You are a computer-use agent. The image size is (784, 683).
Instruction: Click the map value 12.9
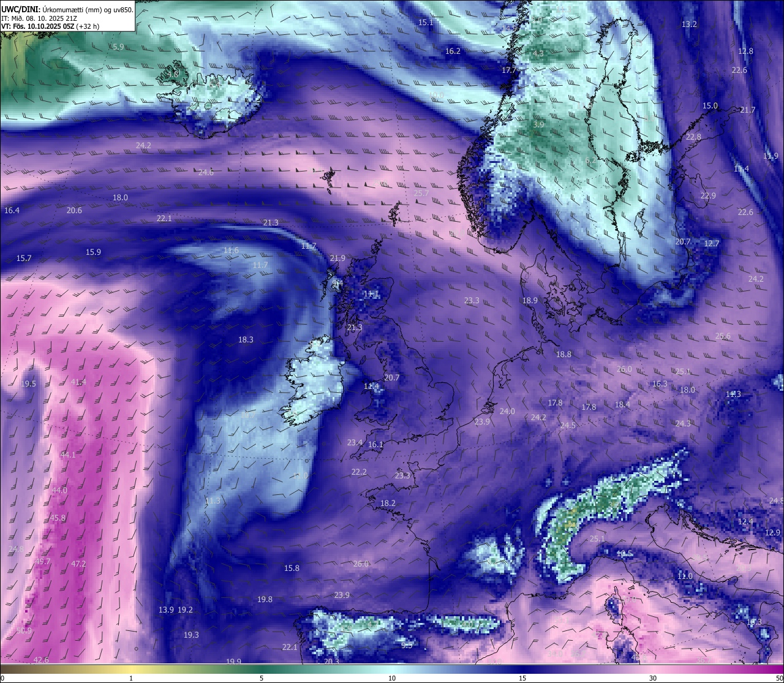(772, 532)
